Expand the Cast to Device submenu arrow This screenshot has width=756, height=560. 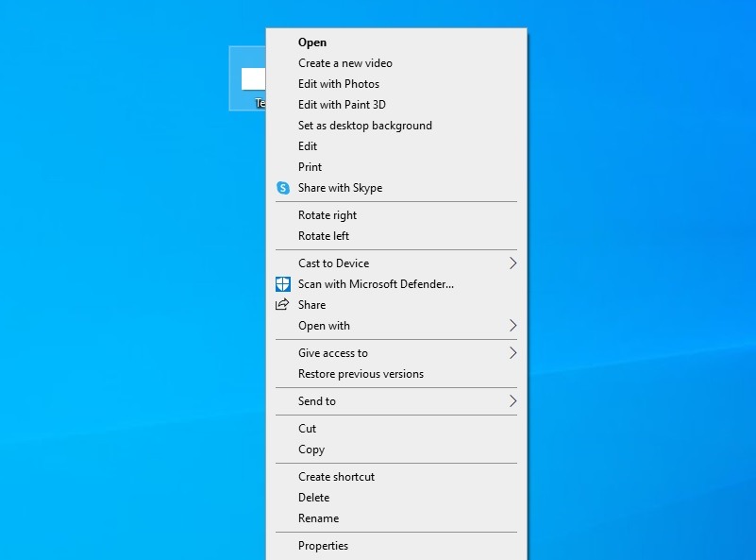pyautogui.click(x=512, y=263)
